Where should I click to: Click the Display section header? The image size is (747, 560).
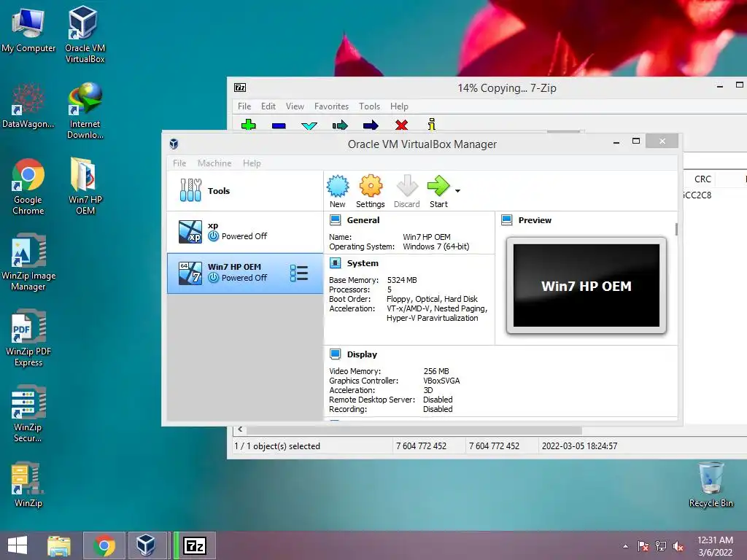coord(362,354)
